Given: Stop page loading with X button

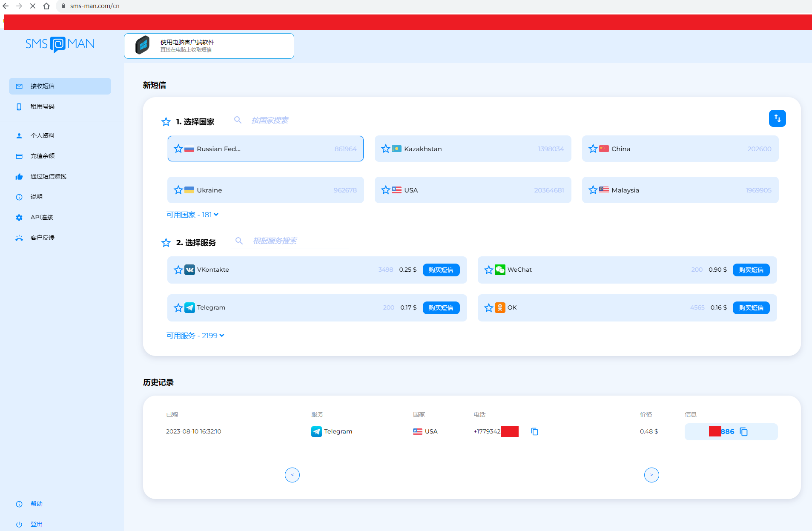Looking at the screenshot, I should pyautogui.click(x=33, y=6).
